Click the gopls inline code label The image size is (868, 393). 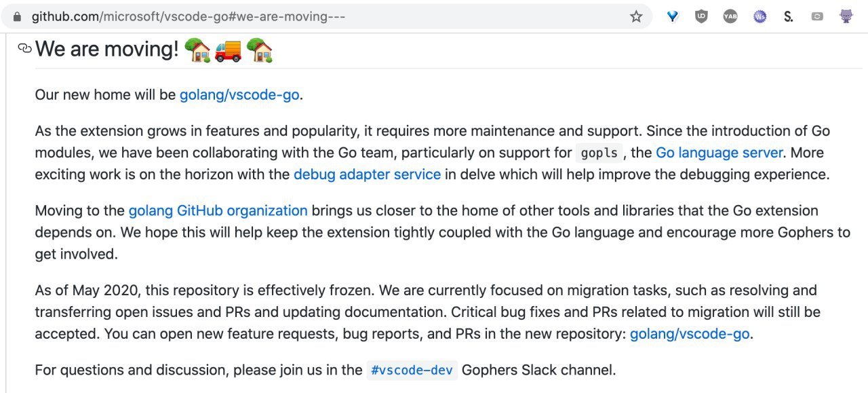coord(599,153)
